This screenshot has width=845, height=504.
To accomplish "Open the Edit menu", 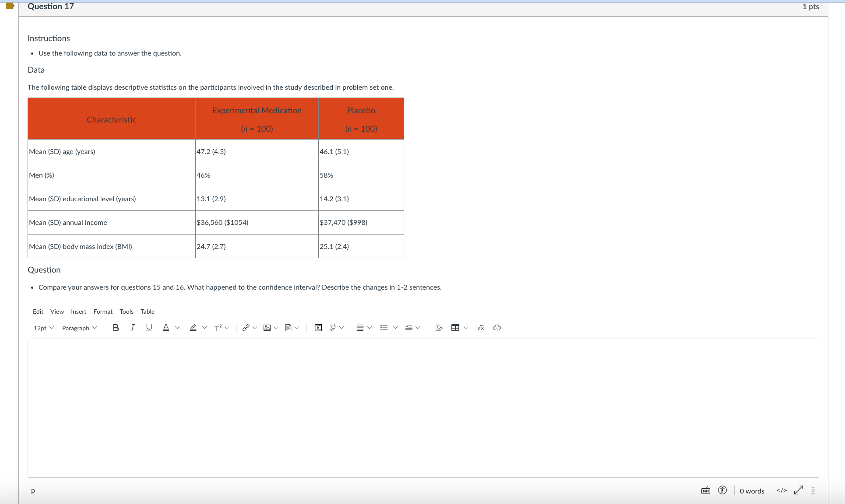I will point(38,311).
